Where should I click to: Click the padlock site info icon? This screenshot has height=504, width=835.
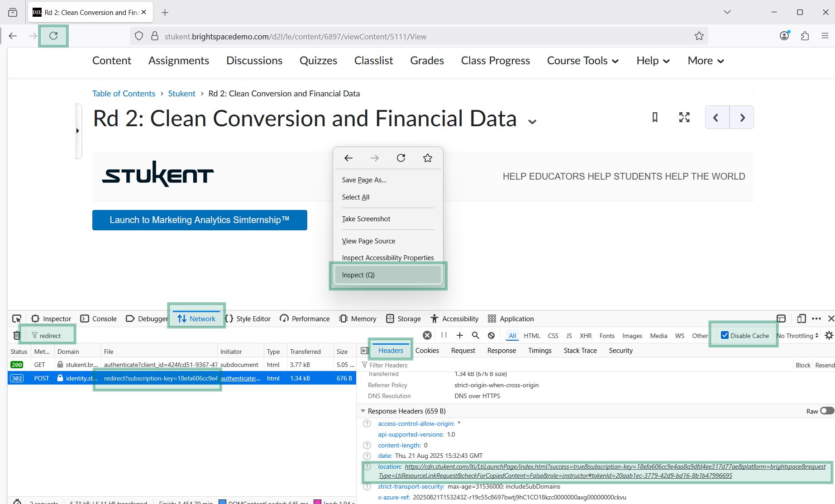tap(155, 36)
